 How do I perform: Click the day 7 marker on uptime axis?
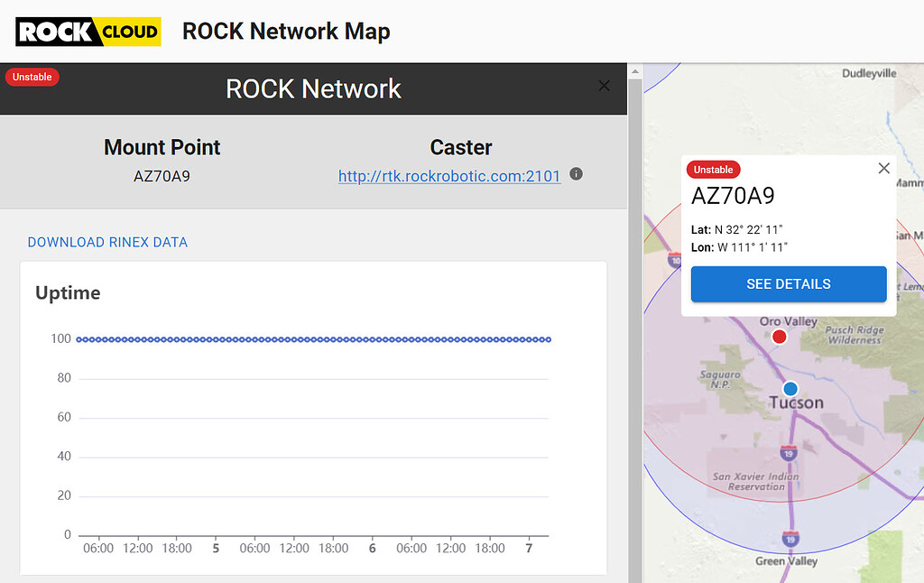[529, 548]
